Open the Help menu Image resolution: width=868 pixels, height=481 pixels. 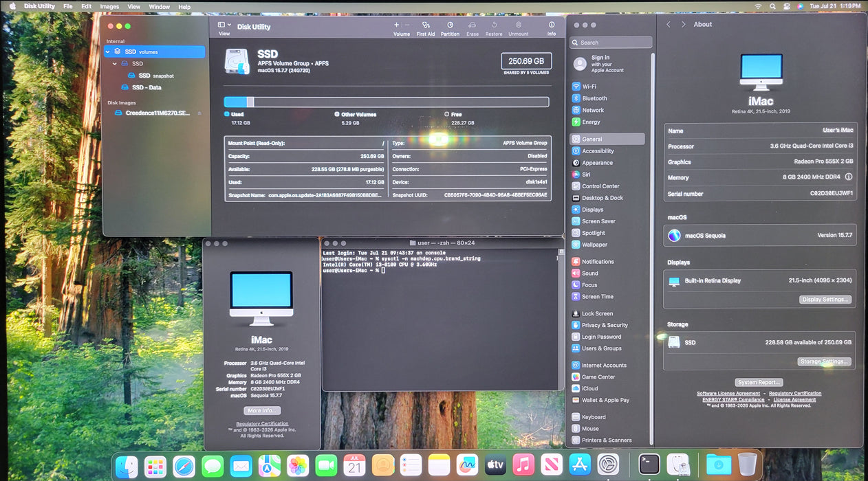(x=184, y=6)
